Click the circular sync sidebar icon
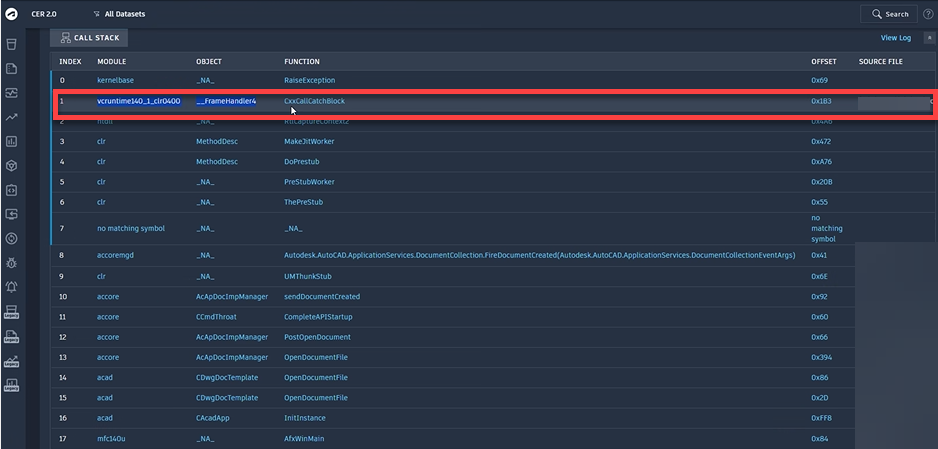Screen dimensions: 938x449 tap(11, 239)
